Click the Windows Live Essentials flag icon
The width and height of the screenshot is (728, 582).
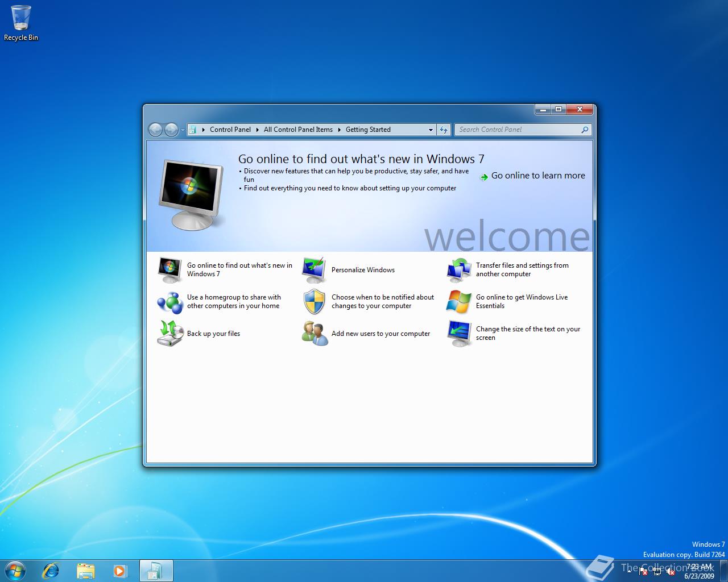point(458,302)
